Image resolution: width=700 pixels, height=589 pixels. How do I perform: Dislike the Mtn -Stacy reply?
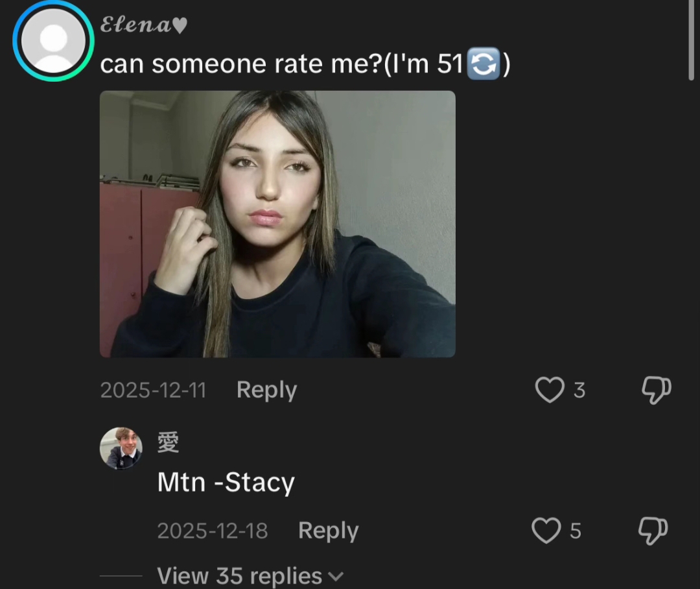pos(653,531)
